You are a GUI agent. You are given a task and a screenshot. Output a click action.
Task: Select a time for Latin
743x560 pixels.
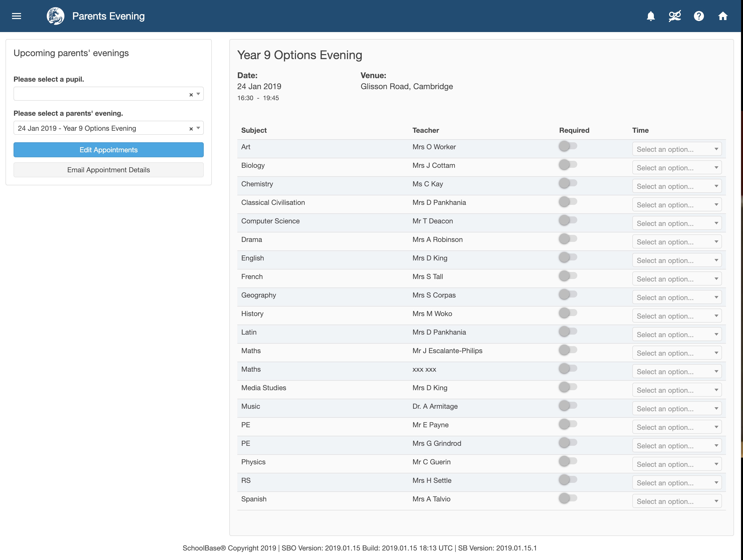[677, 334]
